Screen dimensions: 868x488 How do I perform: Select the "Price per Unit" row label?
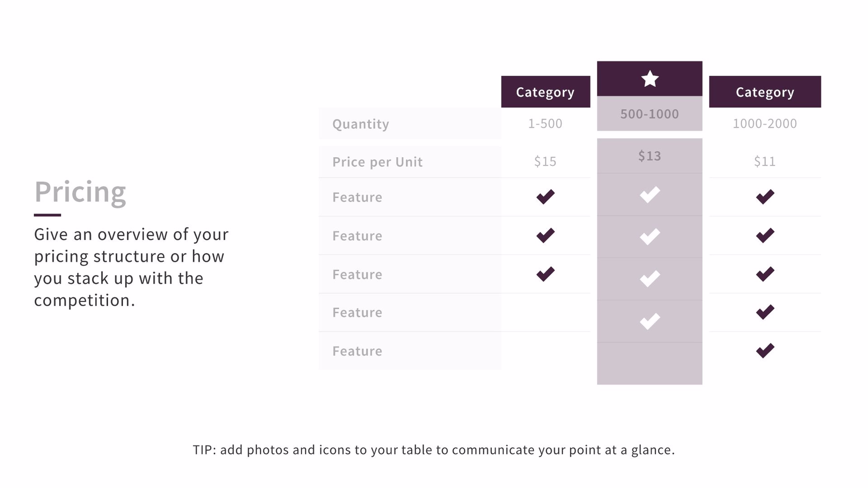(377, 162)
